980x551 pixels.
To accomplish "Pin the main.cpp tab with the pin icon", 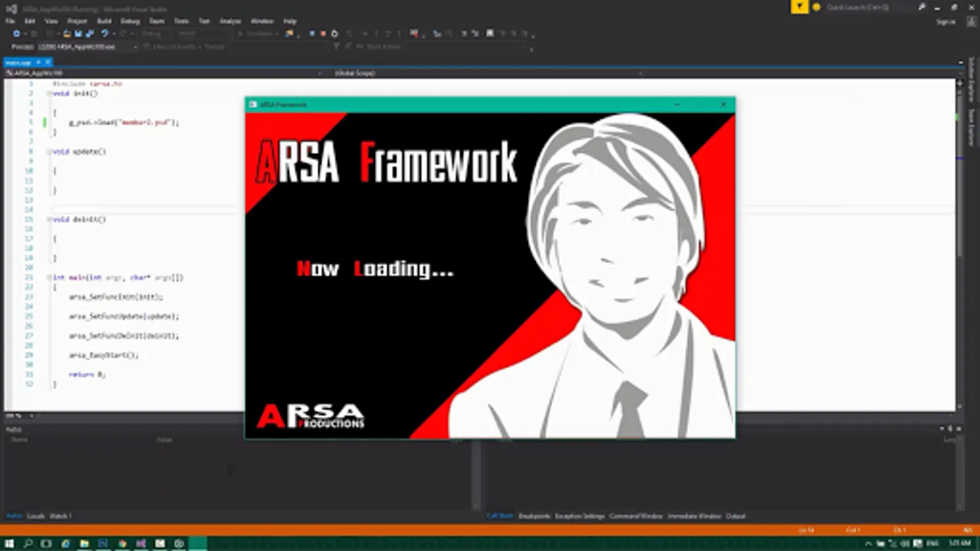I will (x=38, y=62).
